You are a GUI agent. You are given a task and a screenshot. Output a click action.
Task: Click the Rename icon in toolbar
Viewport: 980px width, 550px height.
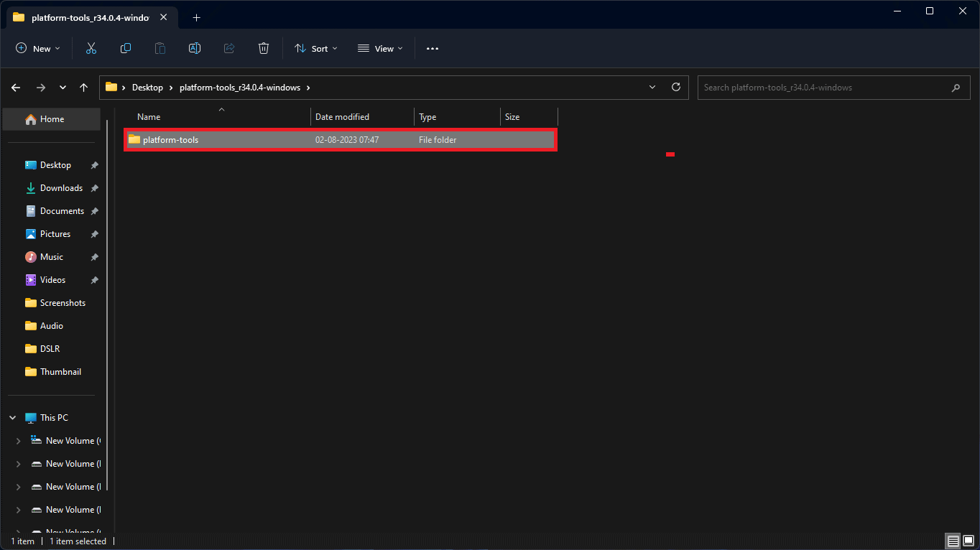pos(194,48)
